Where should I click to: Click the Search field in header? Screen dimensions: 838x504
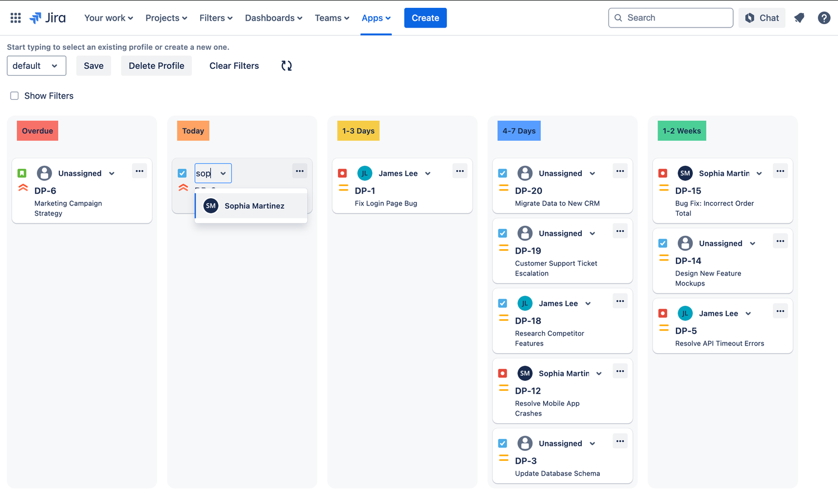point(670,18)
